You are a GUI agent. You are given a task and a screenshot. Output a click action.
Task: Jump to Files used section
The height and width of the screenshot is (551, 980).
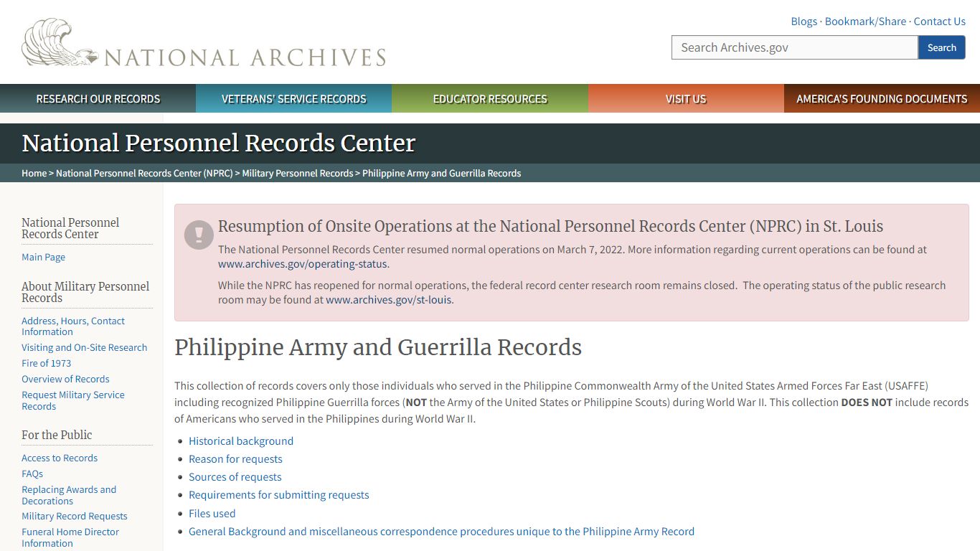point(212,513)
